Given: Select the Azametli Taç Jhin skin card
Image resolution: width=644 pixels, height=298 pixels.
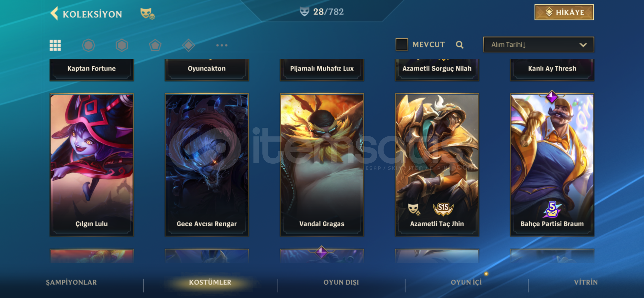Looking at the screenshot, I should [x=437, y=165].
